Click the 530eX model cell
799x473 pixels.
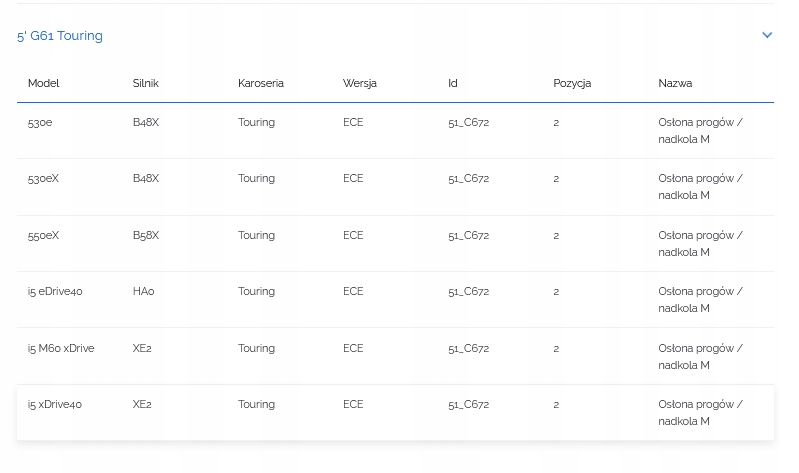[44, 178]
